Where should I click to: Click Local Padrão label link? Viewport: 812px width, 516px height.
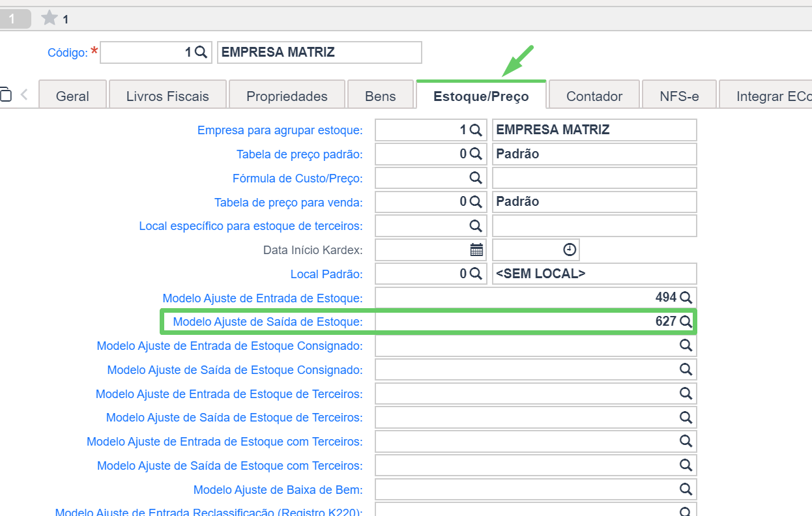326,274
